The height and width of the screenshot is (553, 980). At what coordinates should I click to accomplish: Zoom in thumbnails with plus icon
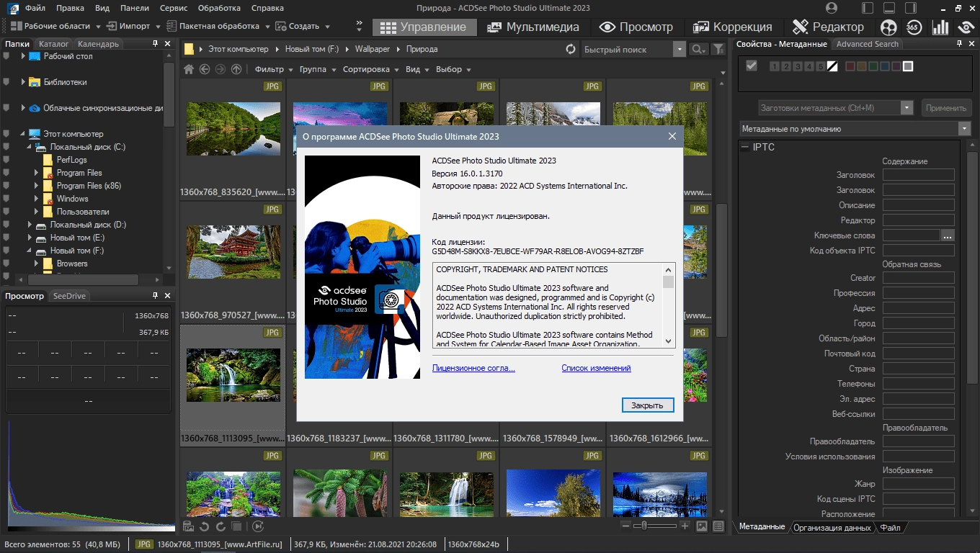685,526
